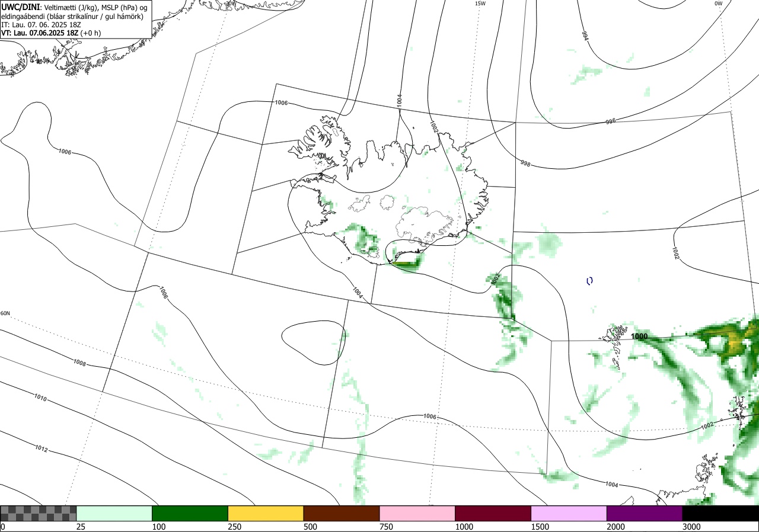This screenshot has width=759, height=532.
Task: Click legend scale value '250'
Action: point(235,527)
